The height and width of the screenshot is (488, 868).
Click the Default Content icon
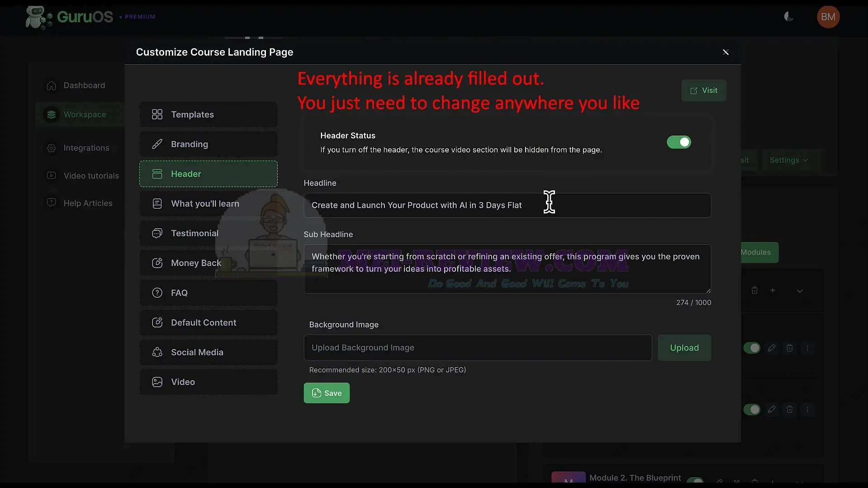coord(157,322)
